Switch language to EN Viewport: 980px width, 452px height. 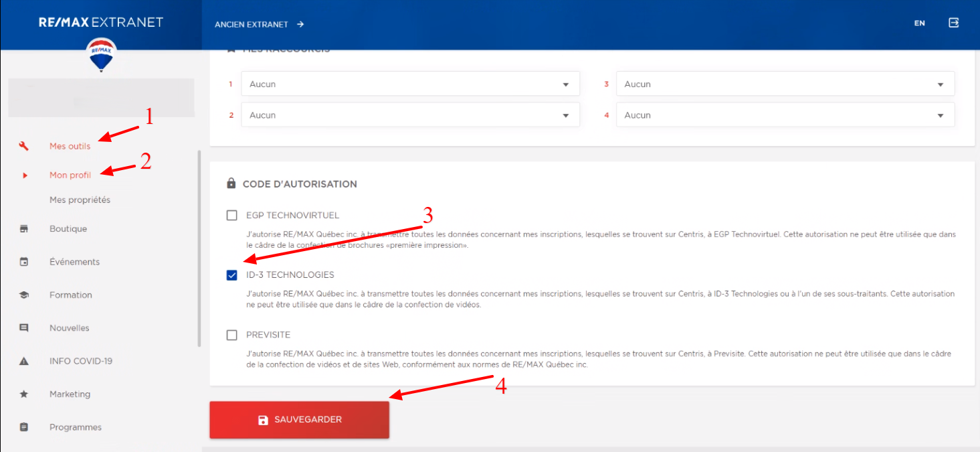click(x=920, y=23)
